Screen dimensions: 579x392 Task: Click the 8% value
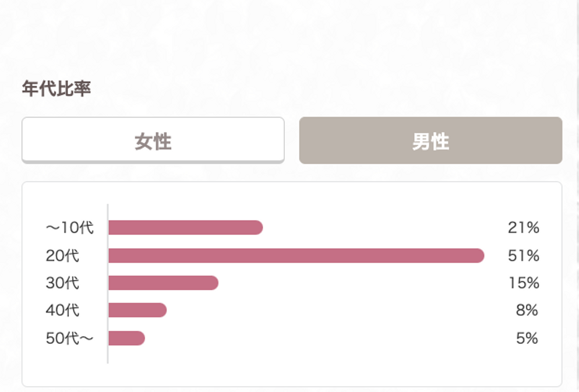pyautogui.click(x=527, y=310)
